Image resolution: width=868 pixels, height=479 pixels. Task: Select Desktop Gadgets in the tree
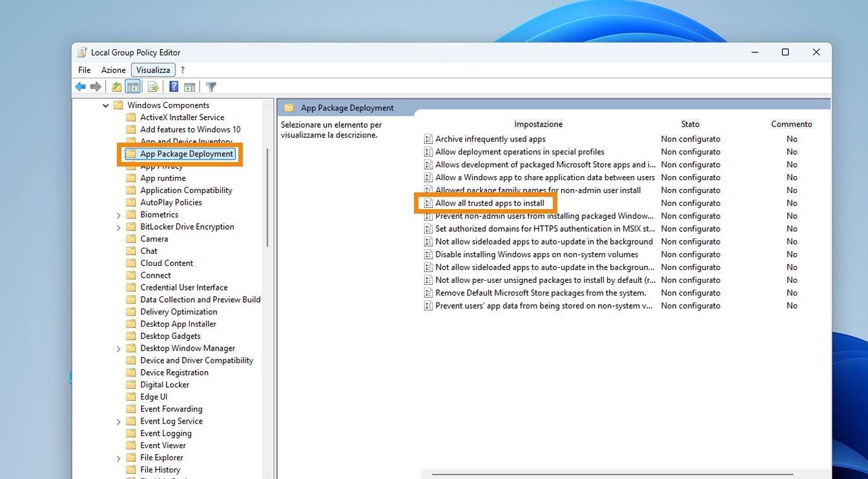point(170,336)
